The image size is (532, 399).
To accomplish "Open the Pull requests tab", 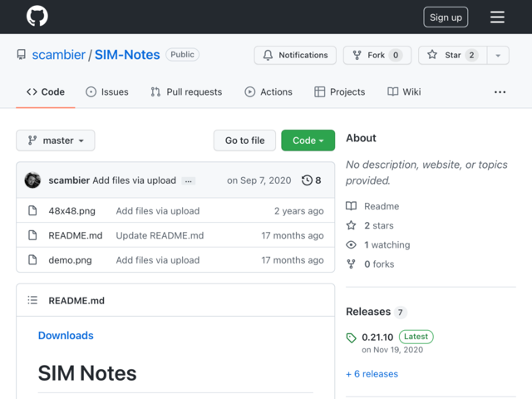I will click(186, 92).
